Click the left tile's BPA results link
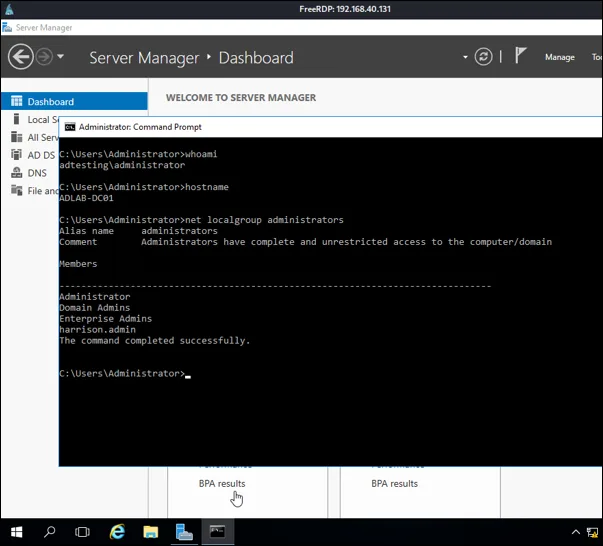Image resolution: width=603 pixels, height=546 pixels. [222, 483]
